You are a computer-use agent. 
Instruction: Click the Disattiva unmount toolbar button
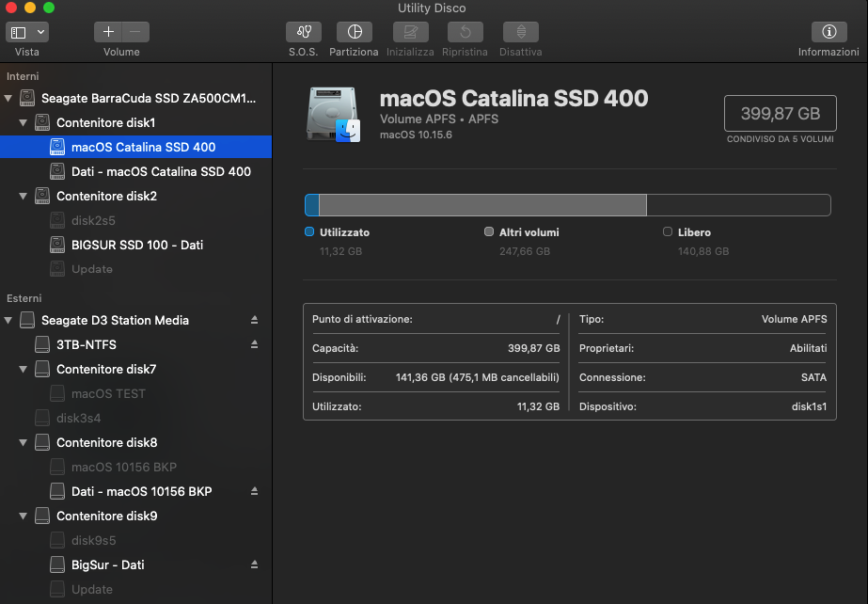(520, 32)
